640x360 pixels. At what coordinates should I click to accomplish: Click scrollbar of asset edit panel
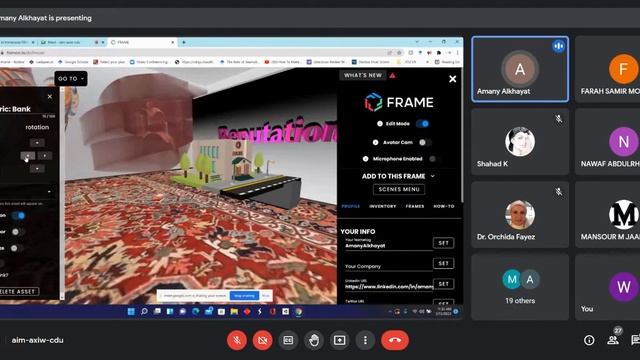(x=62, y=193)
